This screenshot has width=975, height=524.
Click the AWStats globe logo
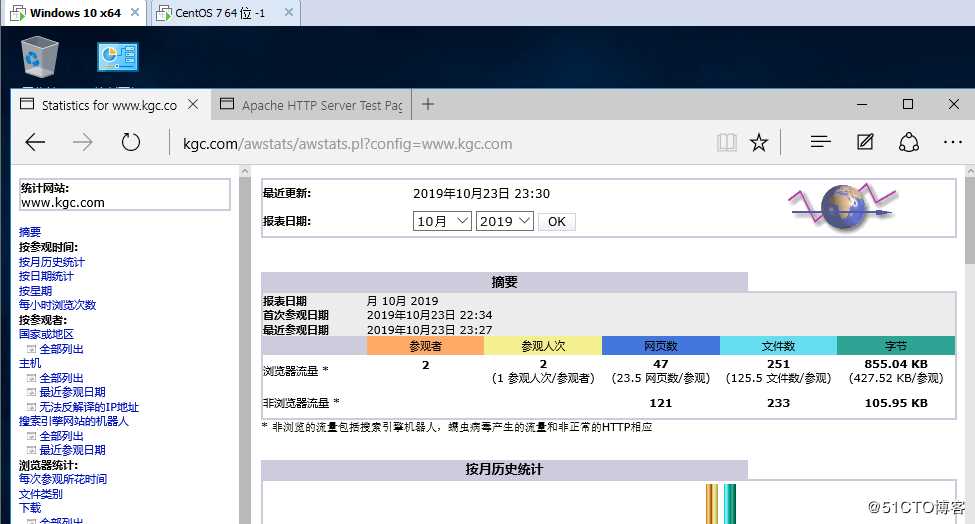point(843,206)
